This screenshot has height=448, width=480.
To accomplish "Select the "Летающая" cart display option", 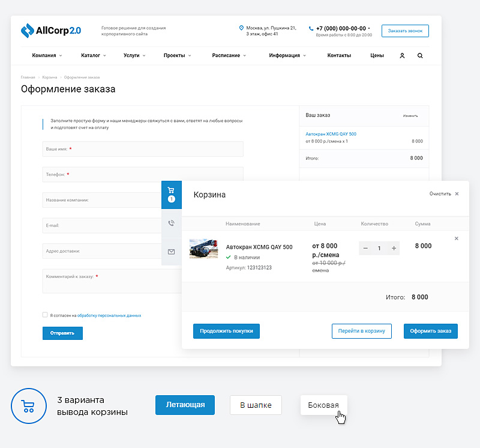I will (185, 405).
